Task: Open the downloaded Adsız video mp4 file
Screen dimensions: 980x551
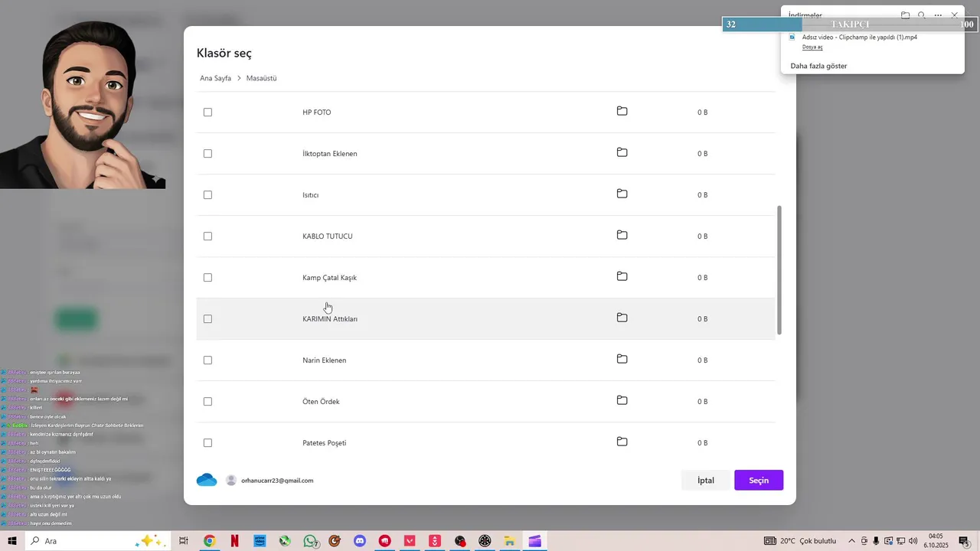Action: 859,37
